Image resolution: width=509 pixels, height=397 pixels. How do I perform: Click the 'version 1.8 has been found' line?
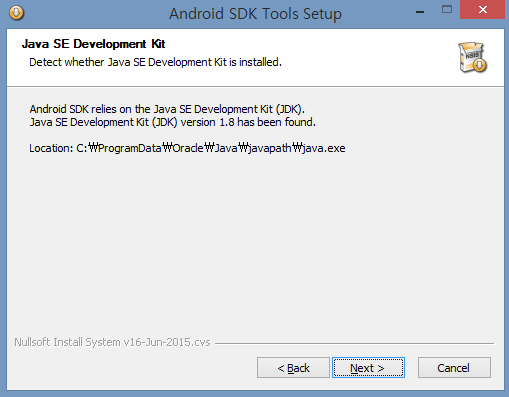pos(172,122)
